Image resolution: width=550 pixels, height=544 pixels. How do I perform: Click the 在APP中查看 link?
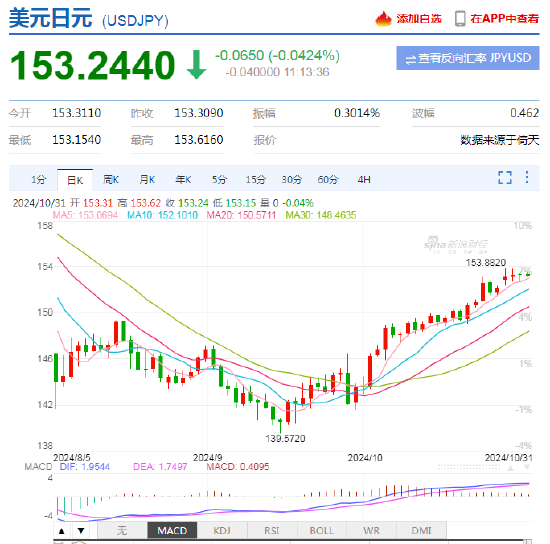[x=504, y=19]
